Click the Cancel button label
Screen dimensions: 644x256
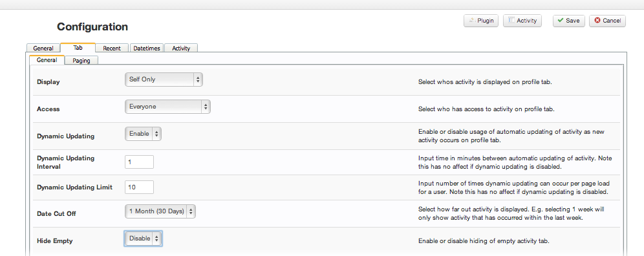pyautogui.click(x=612, y=21)
